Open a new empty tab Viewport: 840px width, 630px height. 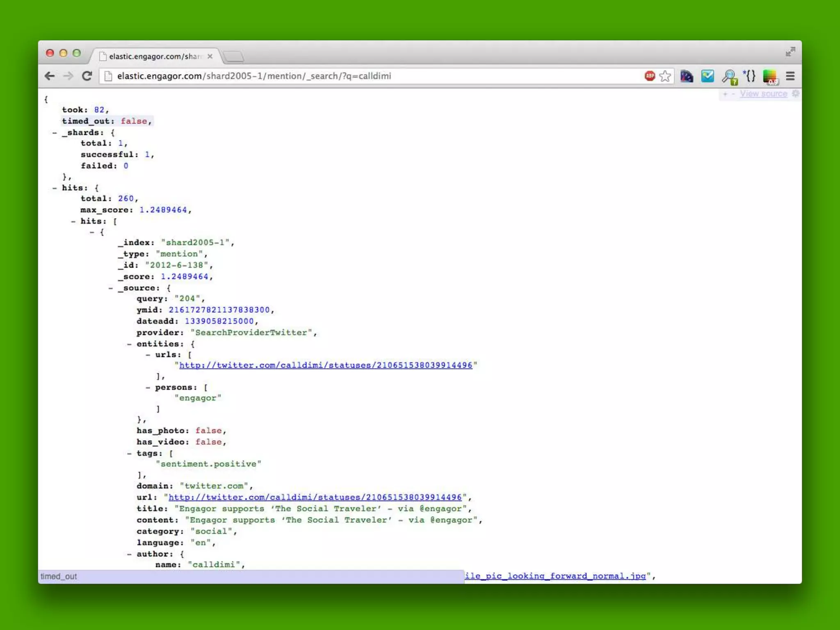234,56
